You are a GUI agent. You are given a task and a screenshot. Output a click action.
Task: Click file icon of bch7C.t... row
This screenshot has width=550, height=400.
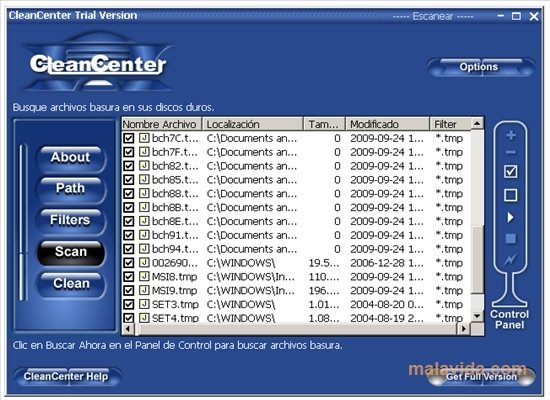point(144,138)
